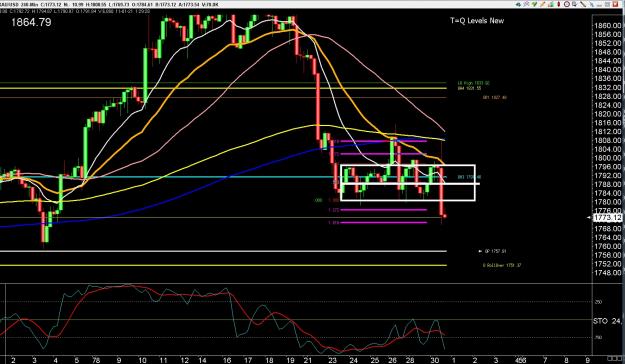
Task: Select the diagonal trend line tool
Action: 583,4
